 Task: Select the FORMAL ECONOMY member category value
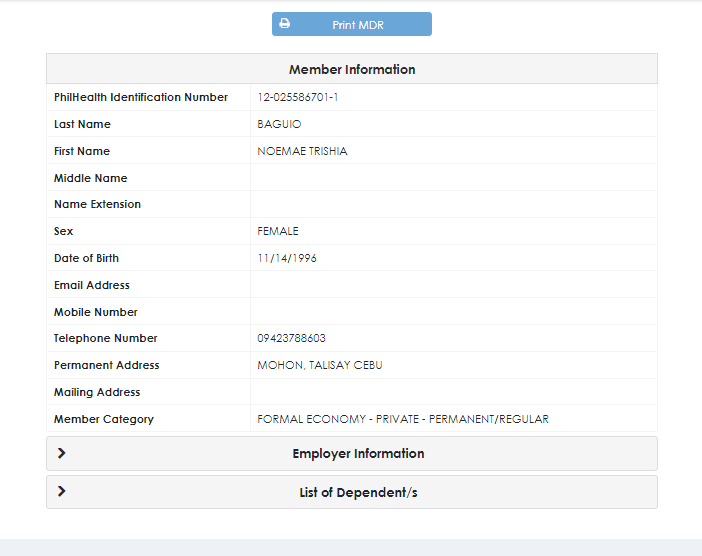tap(403, 420)
